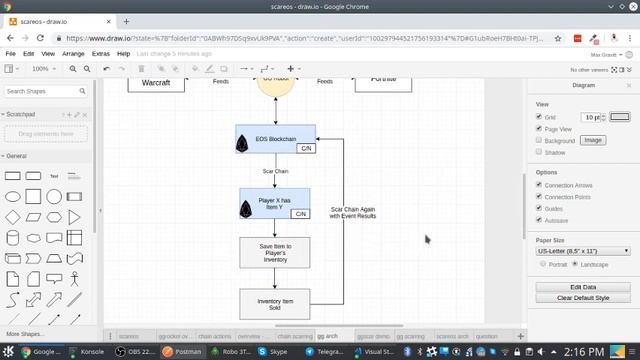Open the connection arrow style dropdown
This screenshot has width=640, height=360.
247,69
